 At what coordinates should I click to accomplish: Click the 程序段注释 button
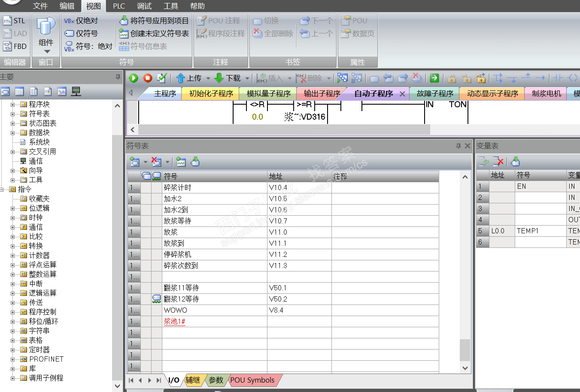tap(221, 33)
